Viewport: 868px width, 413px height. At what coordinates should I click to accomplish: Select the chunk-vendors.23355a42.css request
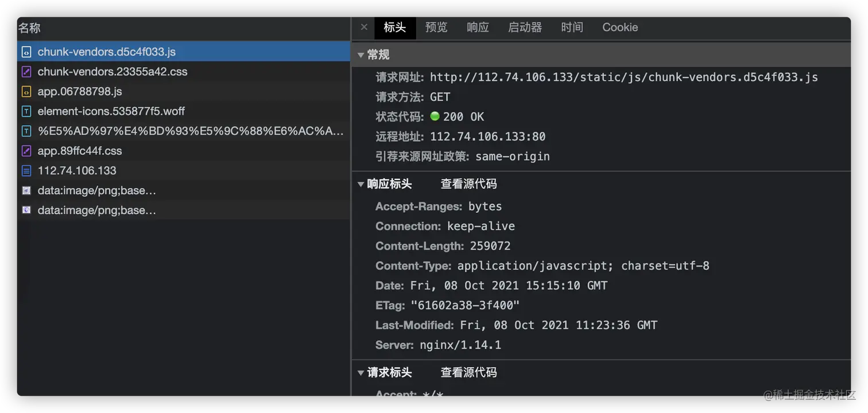(184, 72)
